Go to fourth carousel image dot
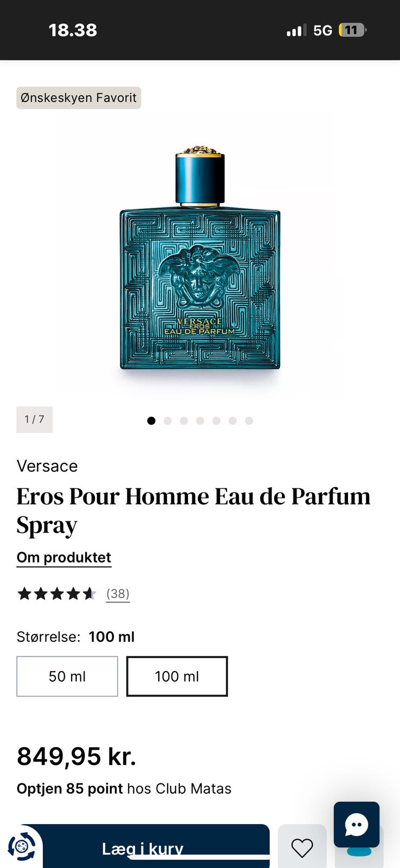 click(200, 420)
